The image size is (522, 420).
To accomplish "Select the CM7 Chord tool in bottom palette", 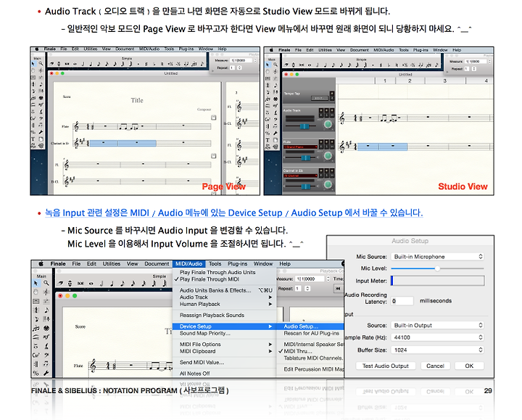I will click(36, 355).
